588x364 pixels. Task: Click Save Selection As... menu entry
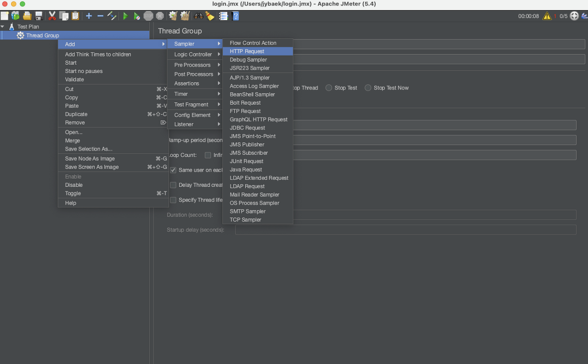(x=113, y=149)
